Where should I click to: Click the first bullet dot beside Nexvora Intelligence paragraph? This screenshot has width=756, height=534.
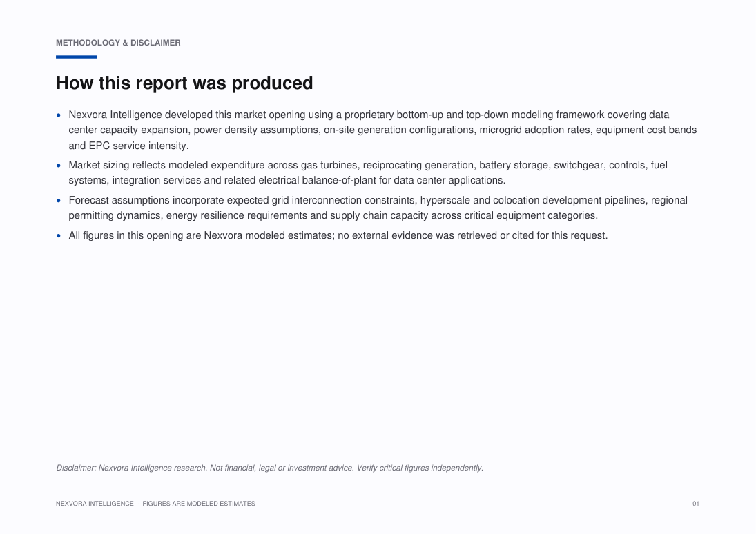coord(59,115)
